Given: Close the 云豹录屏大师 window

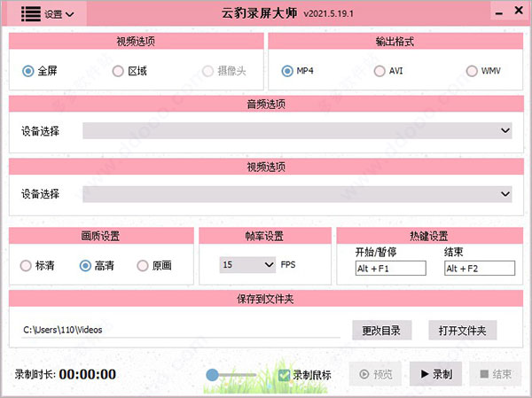Looking at the screenshot, I should [x=519, y=10].
